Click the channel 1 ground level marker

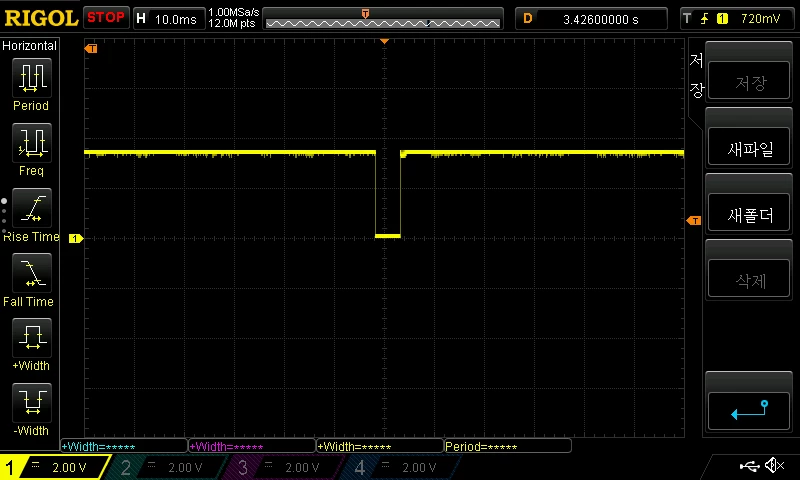[76, 238]
